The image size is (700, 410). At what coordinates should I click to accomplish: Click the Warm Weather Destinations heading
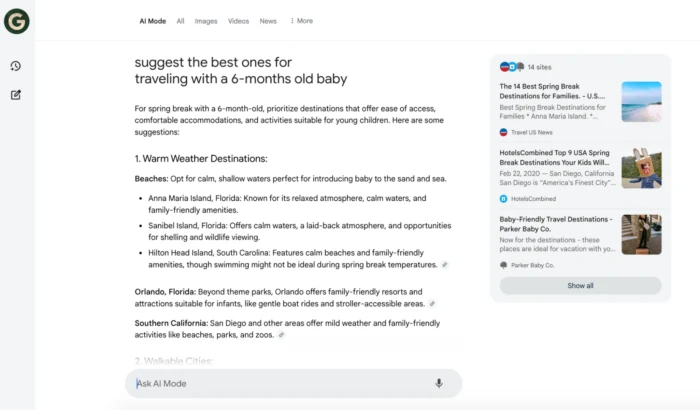201,159
